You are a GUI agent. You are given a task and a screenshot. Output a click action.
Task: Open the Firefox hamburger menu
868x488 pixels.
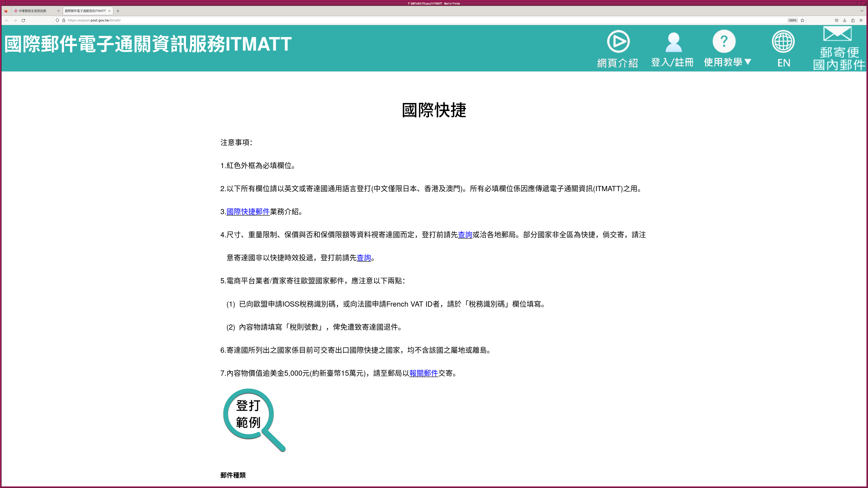coord(861,20)
